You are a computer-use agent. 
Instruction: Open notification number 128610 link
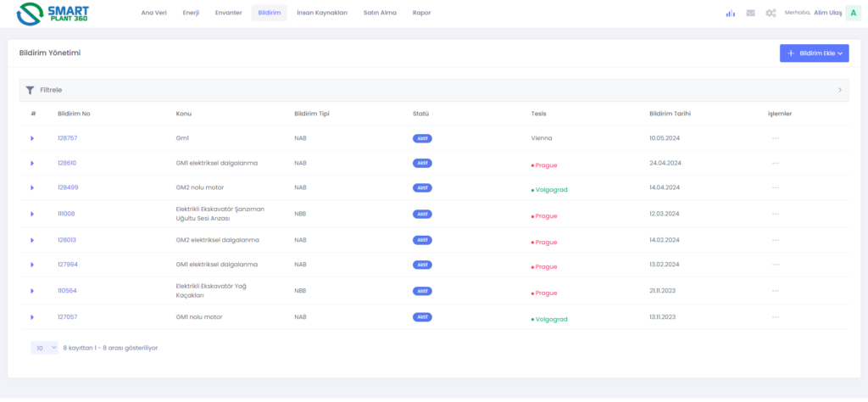[x=67, y=163]
